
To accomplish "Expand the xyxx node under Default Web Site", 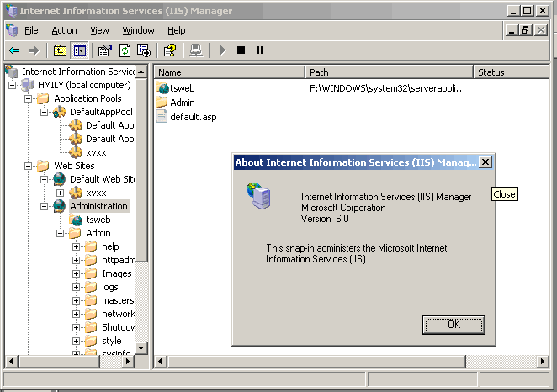I will coord(60,193).
